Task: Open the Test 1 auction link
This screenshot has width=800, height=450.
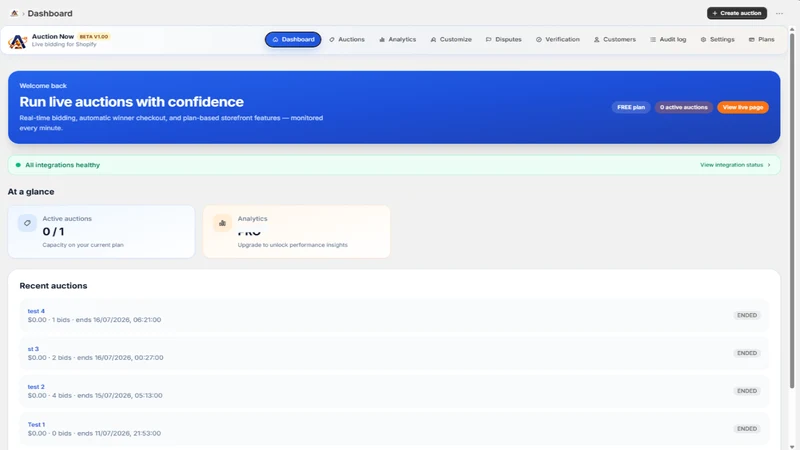Action: pos(36,424)
